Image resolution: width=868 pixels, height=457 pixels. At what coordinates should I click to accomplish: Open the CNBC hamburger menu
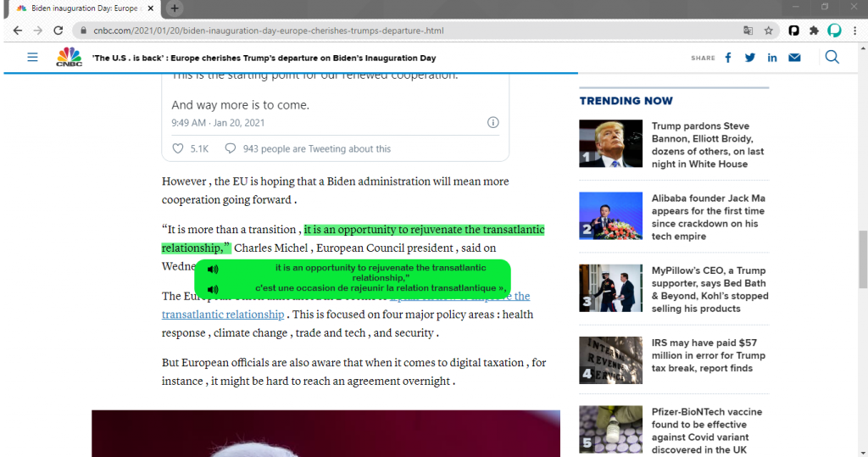(32, 58)
